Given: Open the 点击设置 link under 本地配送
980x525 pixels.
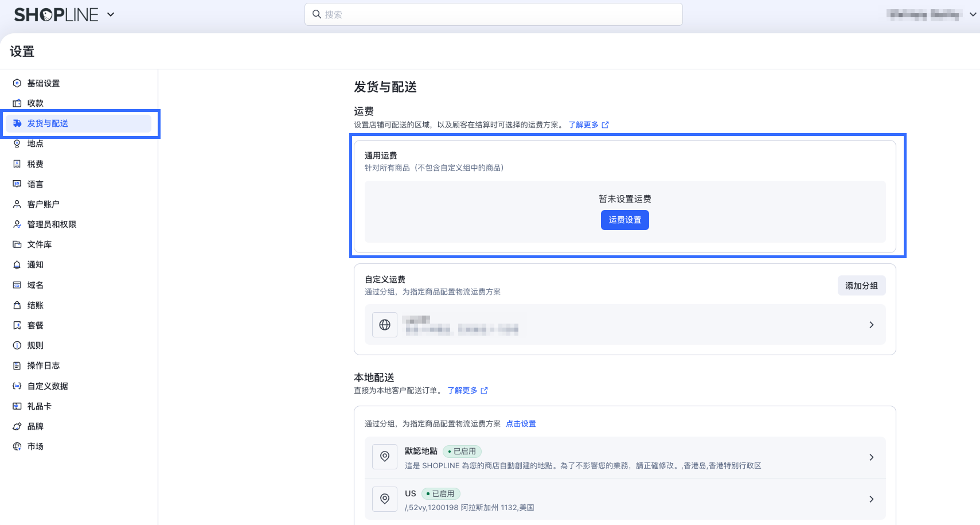Looking at the screenshot, I should tap(521, 424).
